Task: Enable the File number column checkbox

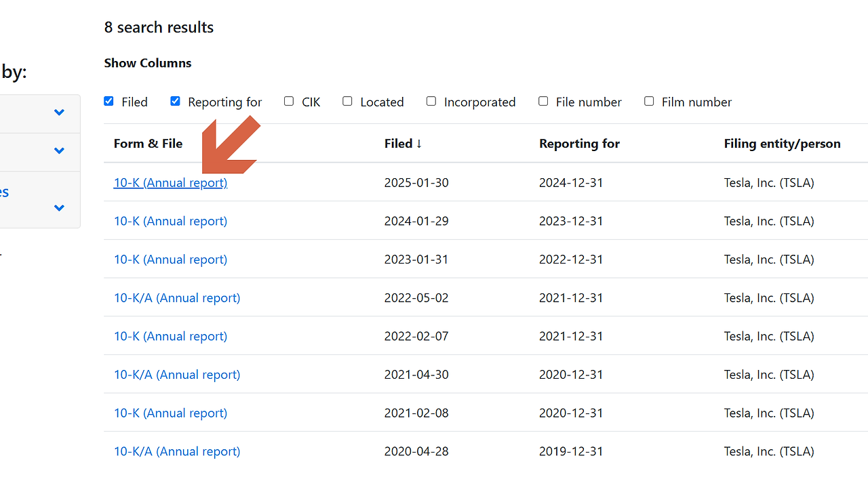Action: click(x=543, y=101)
